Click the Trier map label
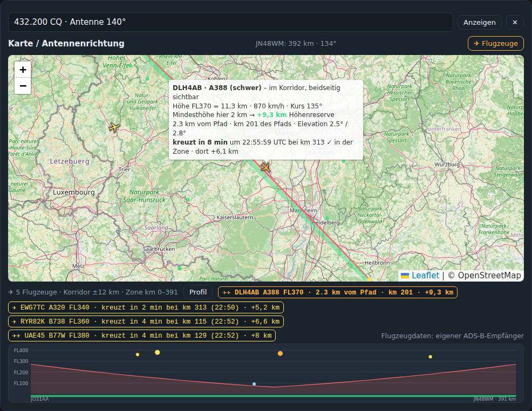The image size is (532, 411). click(x=125, y=169)
